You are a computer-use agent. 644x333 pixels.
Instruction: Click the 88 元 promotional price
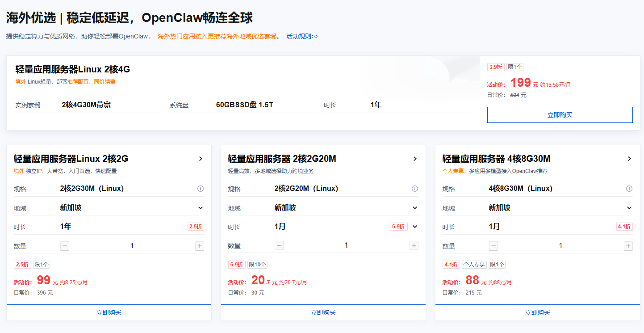pyautogui.click(x=476, y=281)
